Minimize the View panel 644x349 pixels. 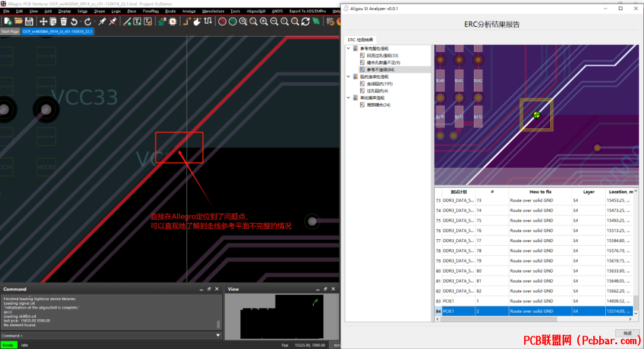317,289
